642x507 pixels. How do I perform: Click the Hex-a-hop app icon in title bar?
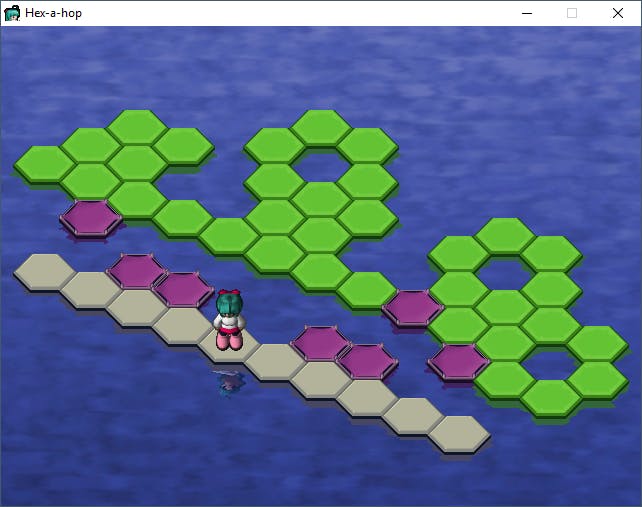pyautogui.click(x=12, y=13)
